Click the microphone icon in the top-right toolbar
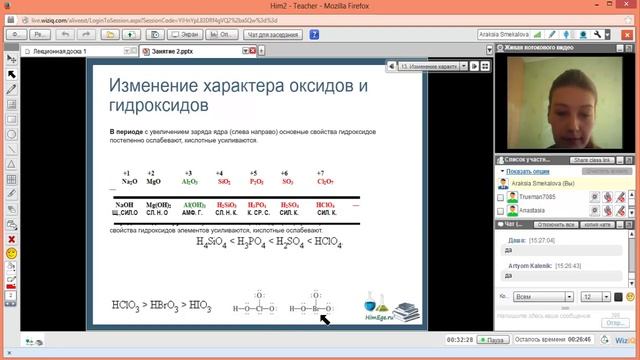The width and height of the screenshot is (640, 360). point(567,35)
